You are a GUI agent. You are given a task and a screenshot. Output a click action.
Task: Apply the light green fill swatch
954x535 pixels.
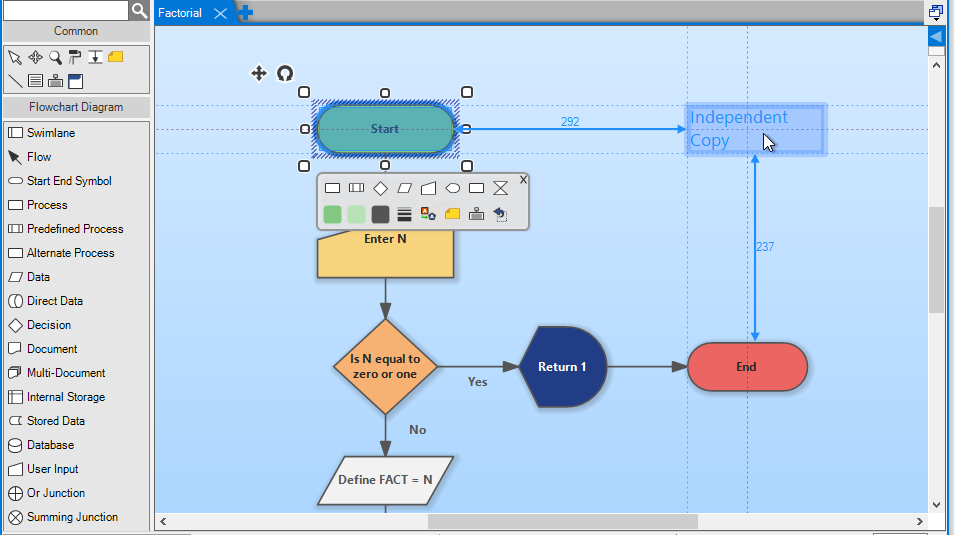pyautogui.click(x=357, y=214)
